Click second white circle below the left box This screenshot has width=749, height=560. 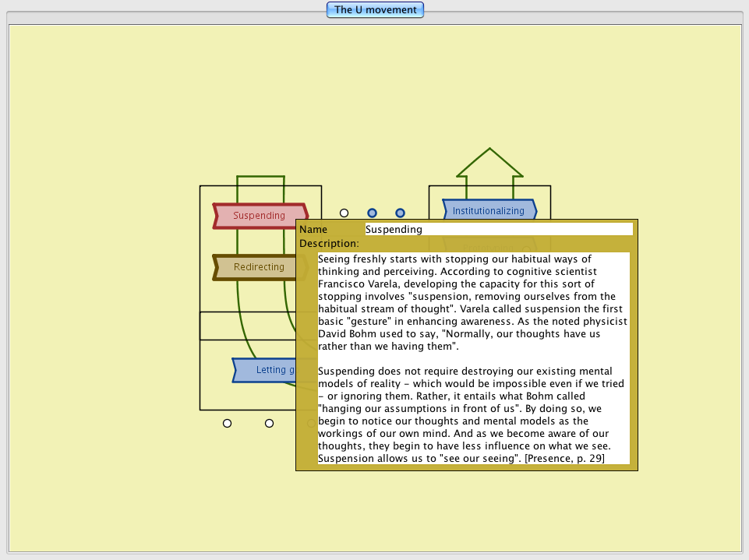(x=269, y=423)
